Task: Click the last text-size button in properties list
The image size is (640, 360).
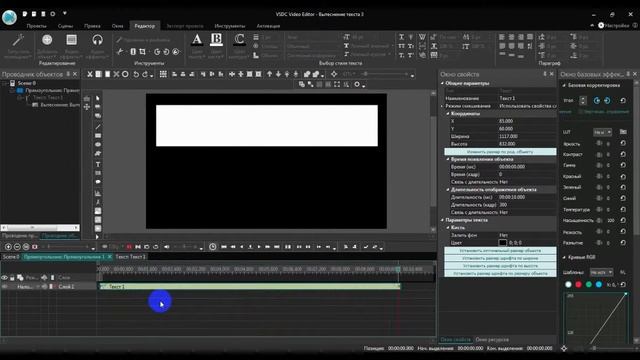Action: point(500,273)
